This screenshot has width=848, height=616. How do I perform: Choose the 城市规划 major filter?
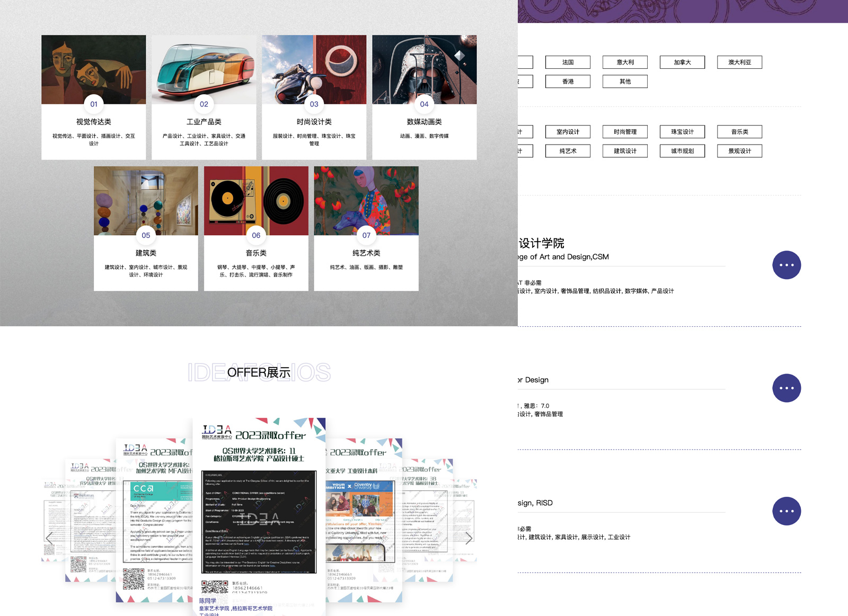683,151
